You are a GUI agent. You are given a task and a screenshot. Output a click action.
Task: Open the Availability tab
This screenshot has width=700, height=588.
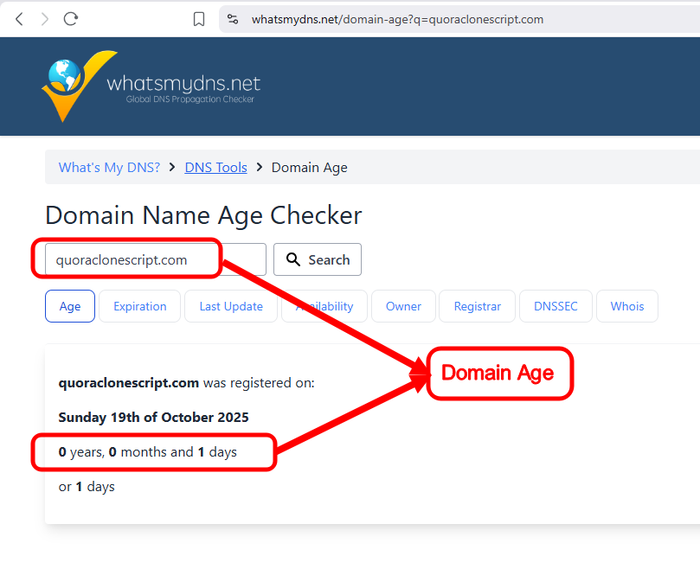324,306
